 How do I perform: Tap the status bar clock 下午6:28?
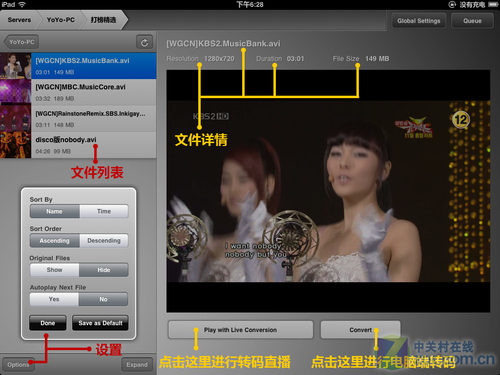(x=250, y=4)
